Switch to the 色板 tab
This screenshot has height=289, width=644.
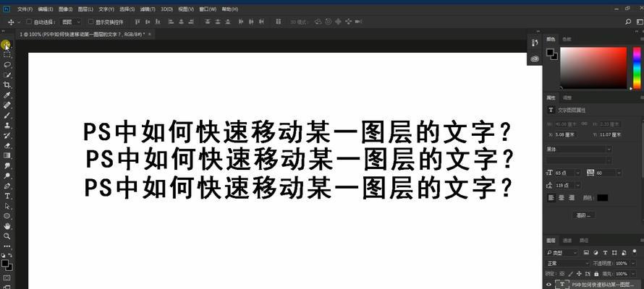(567, 39)
